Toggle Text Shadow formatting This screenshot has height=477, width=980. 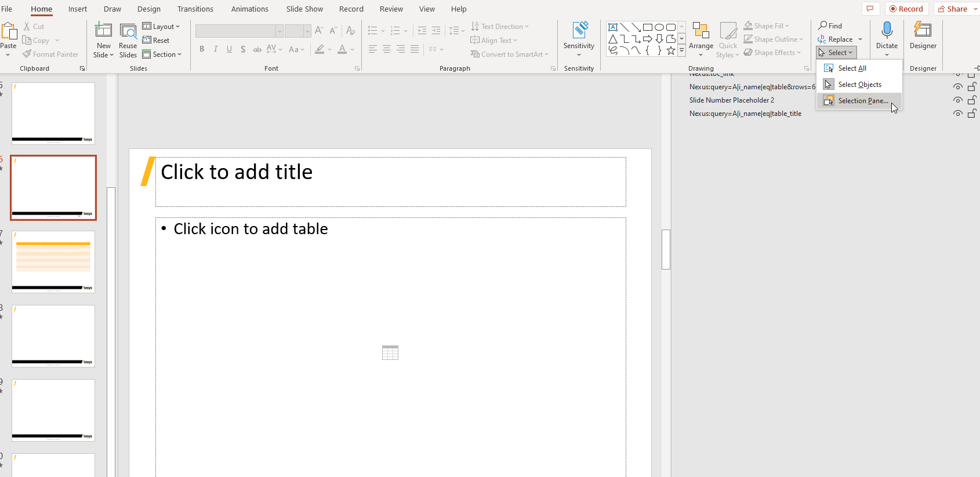pos(243,49)
